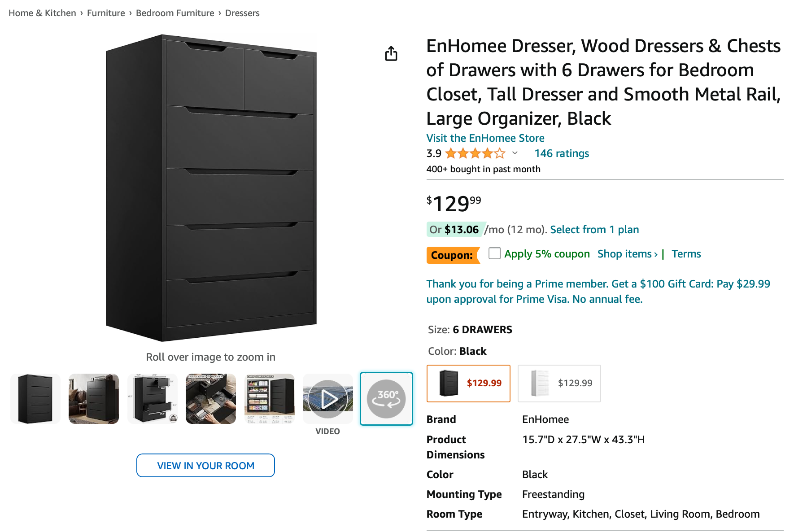This screenshot has width=794, height=532.
Task: Check the Apply 5% coupon checkbox
Action: pos(494,253)
